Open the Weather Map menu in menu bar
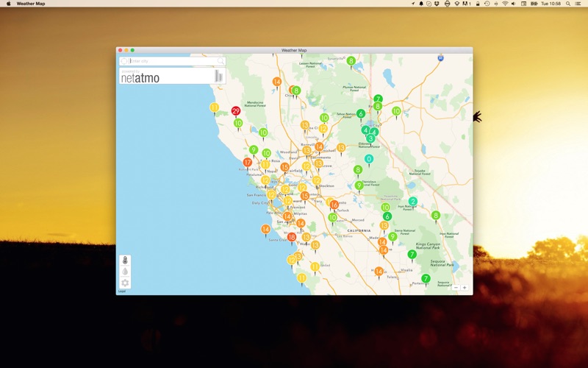This screenshot has height=368, width=588. click(x=31, y=4)
